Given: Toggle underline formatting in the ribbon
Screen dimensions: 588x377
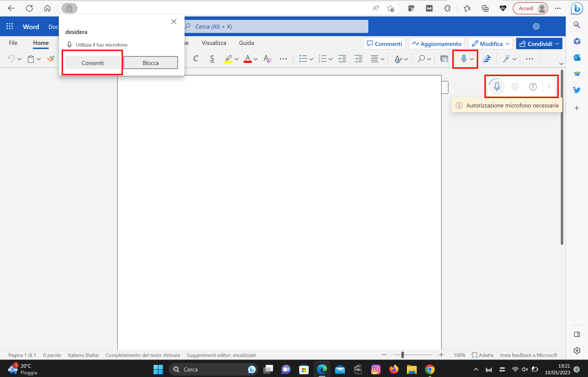Looking at the screenshot, I should coord(212,59).
